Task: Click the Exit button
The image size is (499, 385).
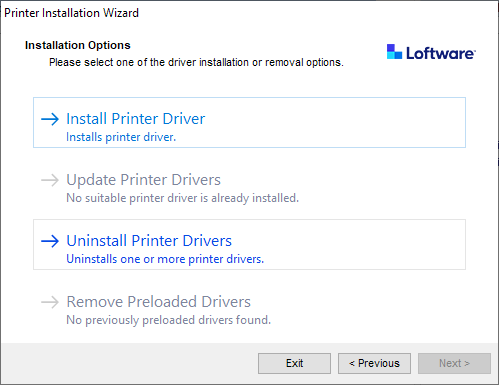Action: point(294,363)
